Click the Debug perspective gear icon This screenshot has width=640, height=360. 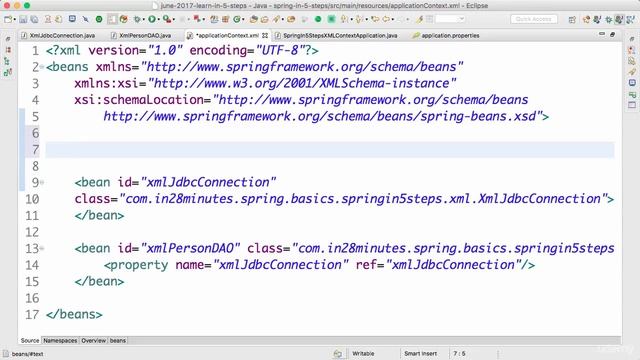click(x=609, y=20)
